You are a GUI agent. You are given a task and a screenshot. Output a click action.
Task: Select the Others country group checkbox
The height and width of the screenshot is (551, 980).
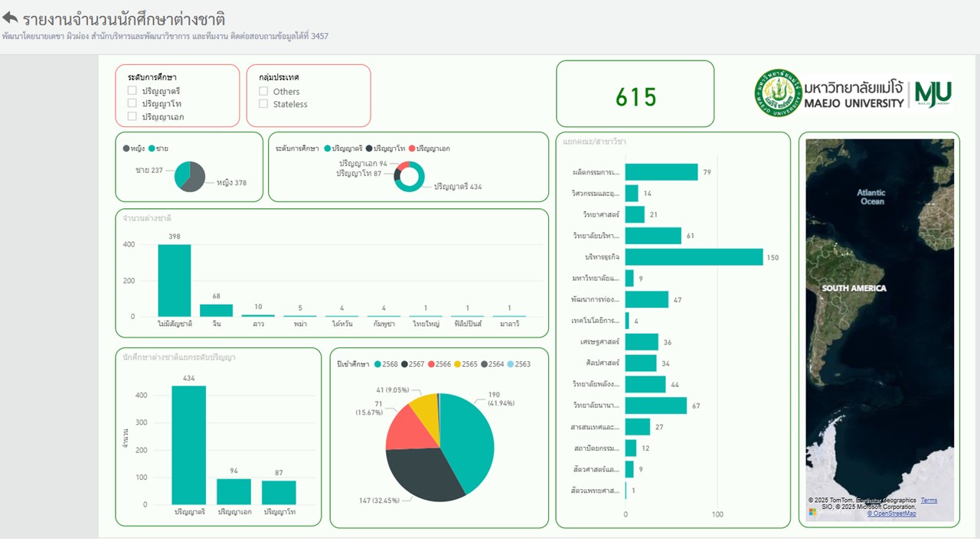(263, 91)
